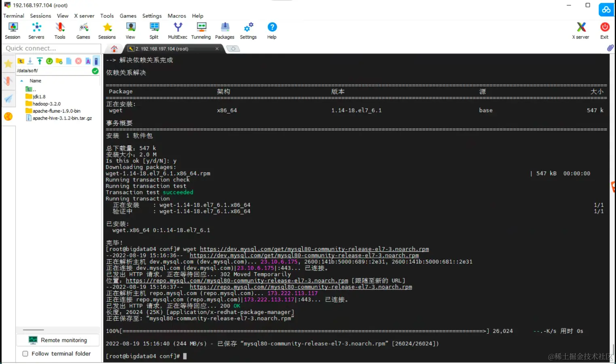The width and height of the screenshot is (616, 364).
Task: Refresh the SFTP folder listing
Action: (x=49, y=61)
